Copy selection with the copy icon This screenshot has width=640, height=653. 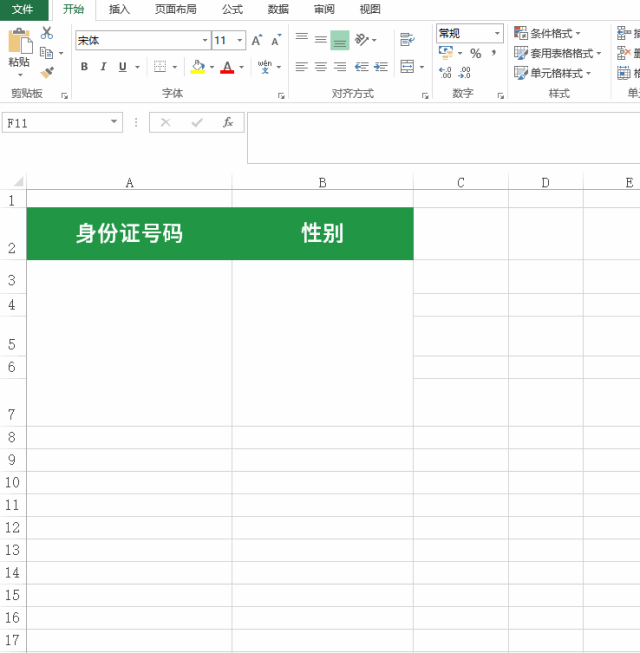pyautogui.click(x=46, y=53)
